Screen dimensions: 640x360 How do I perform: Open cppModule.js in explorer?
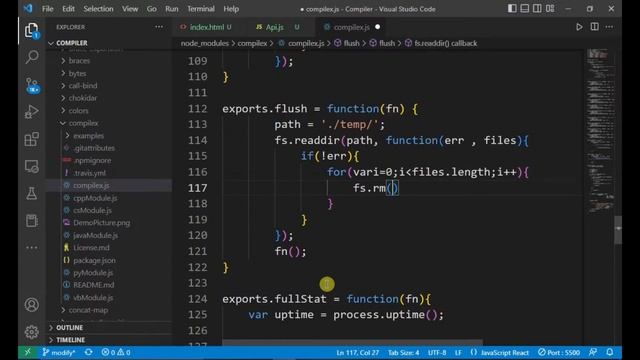95,198
